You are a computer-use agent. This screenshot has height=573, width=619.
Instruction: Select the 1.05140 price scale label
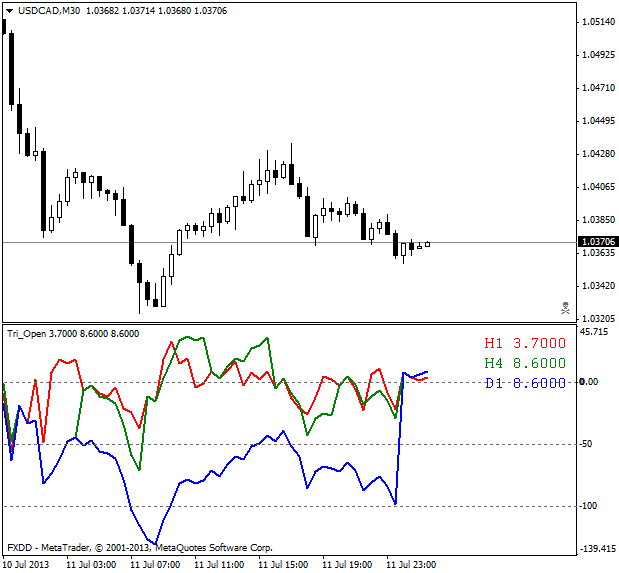[598, 22]
